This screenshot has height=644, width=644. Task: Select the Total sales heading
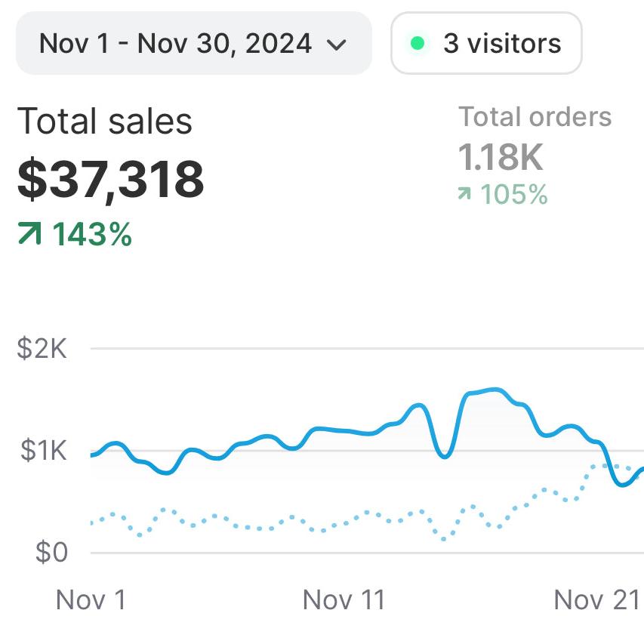[x=105, y=122]
